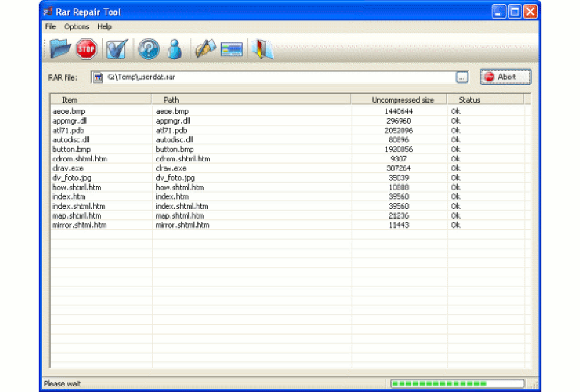
Task: Click size value 9307
Action: [x=399, y=159]
